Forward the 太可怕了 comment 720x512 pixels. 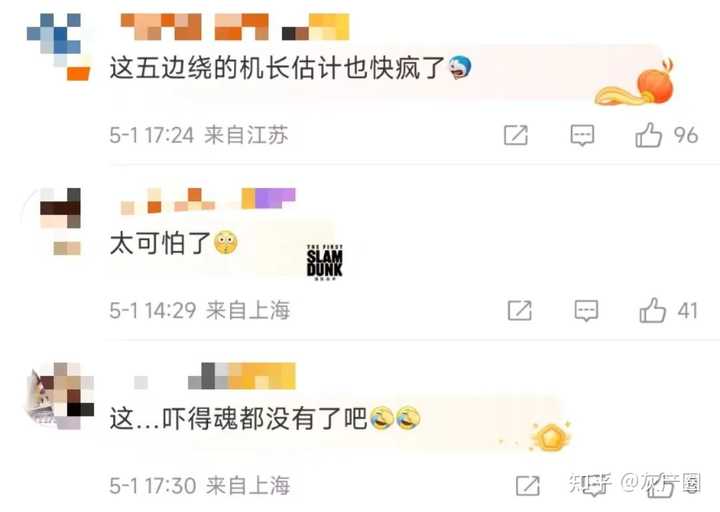[520, 311]
